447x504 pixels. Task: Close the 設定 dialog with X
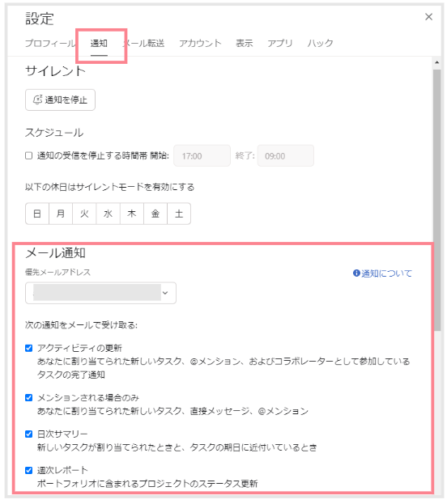pyautogui.click(x=428, y=17)
